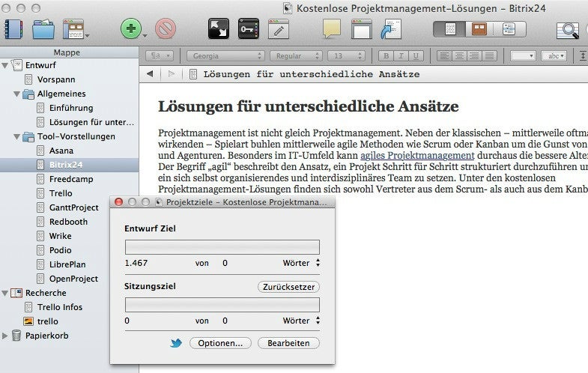Viewport: 588px width, 373px height.
Task: Click the LibrePlan document icon
Action: 40,264
